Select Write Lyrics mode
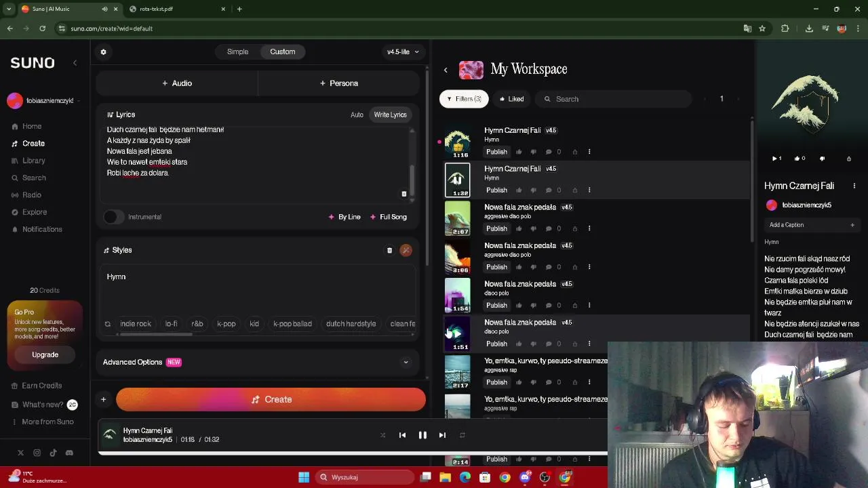The width and height of the screenshot is (868, 488). [x=391, y=115]
